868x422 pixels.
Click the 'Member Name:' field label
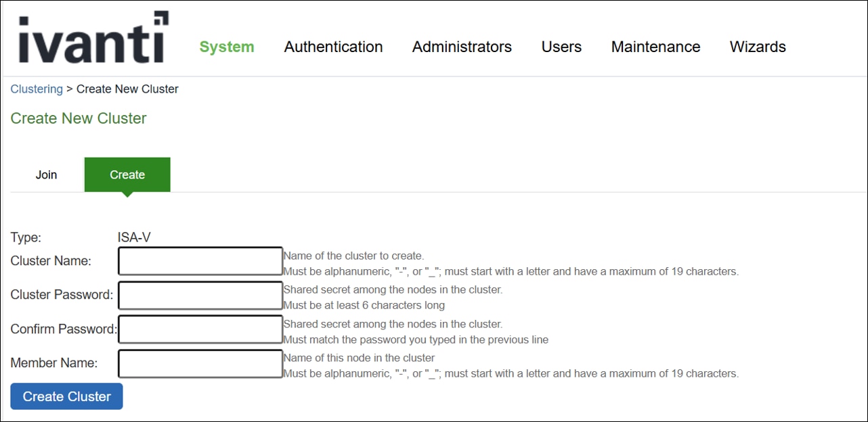(54, 363)
